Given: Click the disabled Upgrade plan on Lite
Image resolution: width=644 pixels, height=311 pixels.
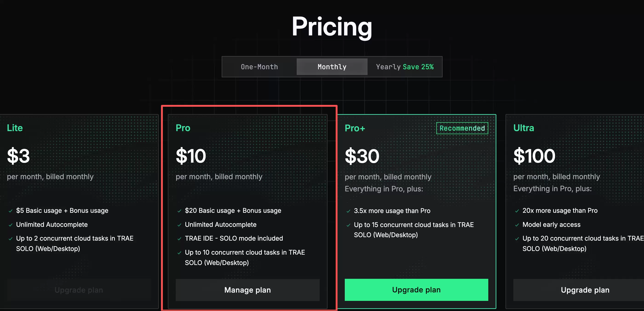Looking at the screenshot, I should click(79, 290).
